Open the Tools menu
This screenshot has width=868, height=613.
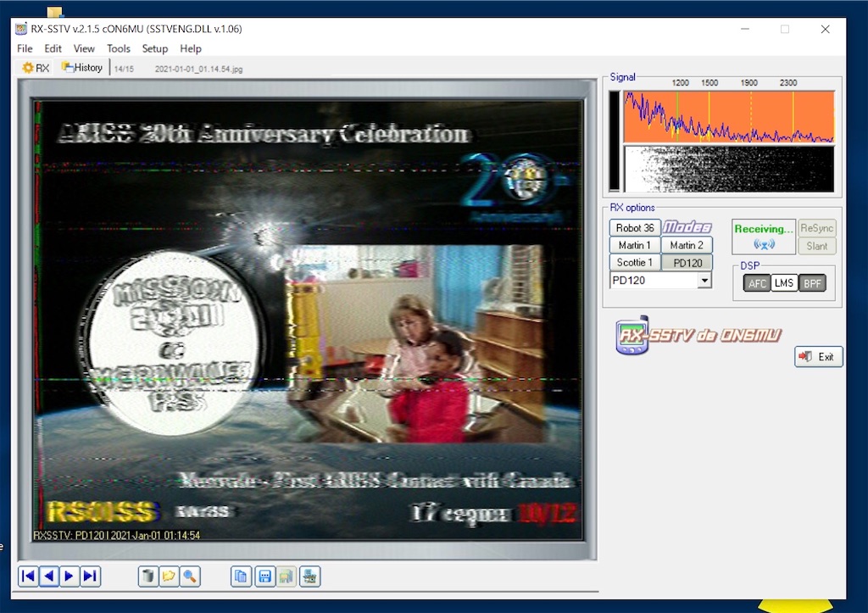click(x=119, y=48)
